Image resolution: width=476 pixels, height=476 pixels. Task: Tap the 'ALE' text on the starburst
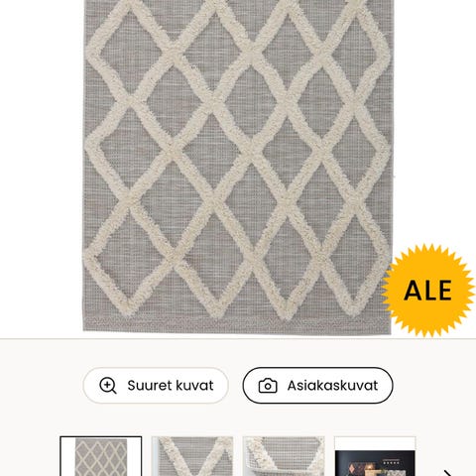click(x=427, y=291)
